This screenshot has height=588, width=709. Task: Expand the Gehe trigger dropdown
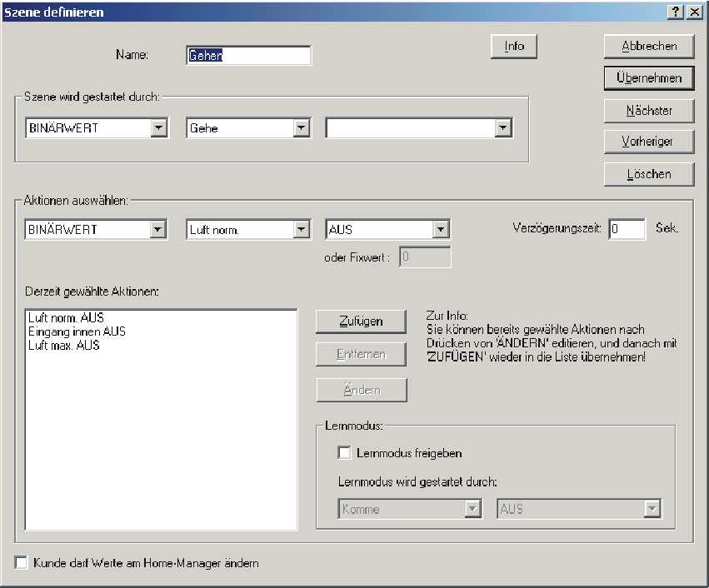(x=302, y=128)
